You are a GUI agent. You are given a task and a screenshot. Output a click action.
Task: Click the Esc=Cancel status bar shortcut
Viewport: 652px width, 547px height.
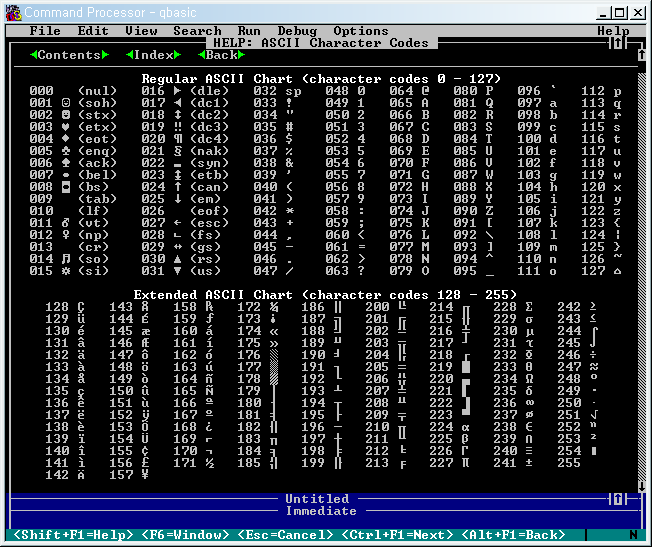point(289,535)
